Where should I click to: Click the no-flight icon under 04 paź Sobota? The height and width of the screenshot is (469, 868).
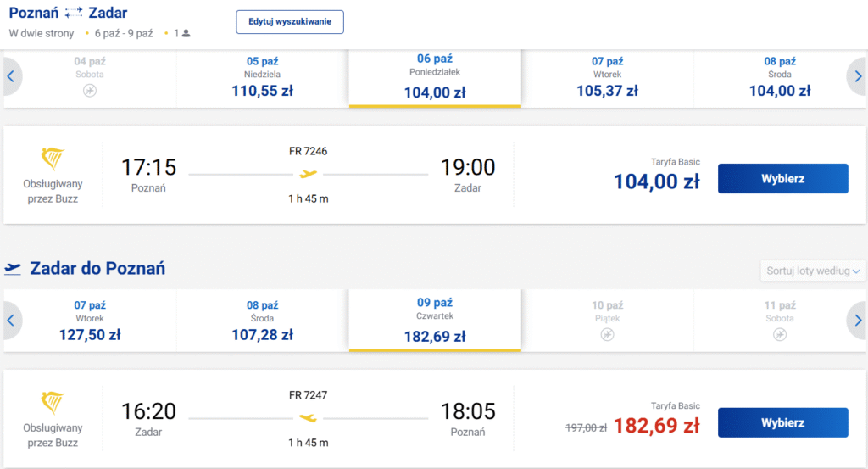tap(90, 91)
